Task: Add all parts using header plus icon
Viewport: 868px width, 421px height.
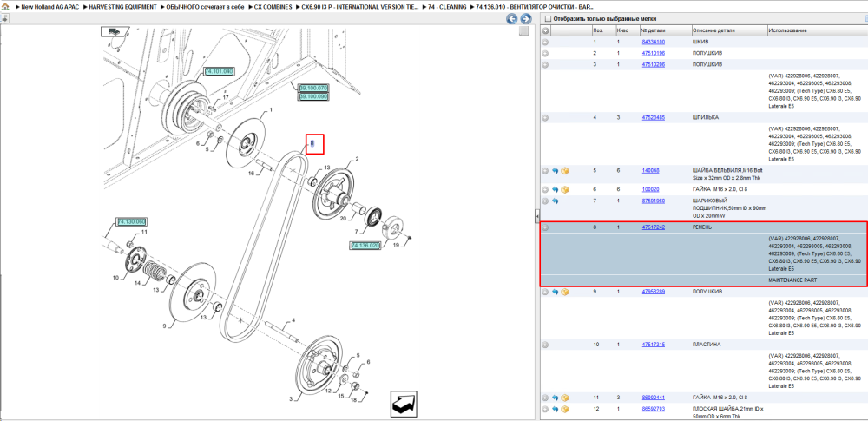Action: (545, 30)
